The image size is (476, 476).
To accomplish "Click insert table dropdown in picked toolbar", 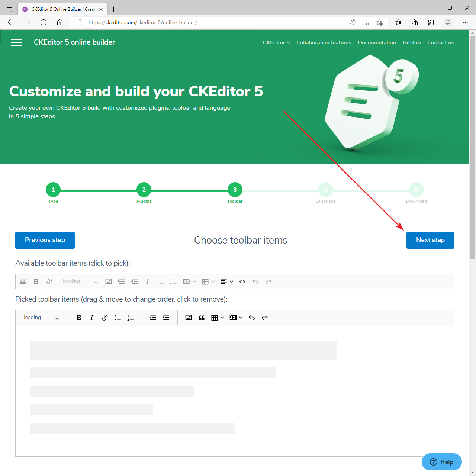I will pyautogui.click(x=217, y=318).
